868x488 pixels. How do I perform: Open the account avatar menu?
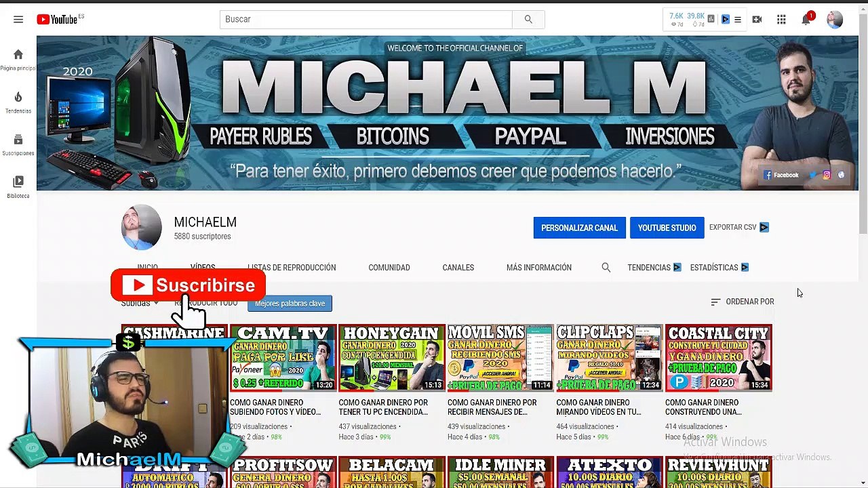point(835,20)
